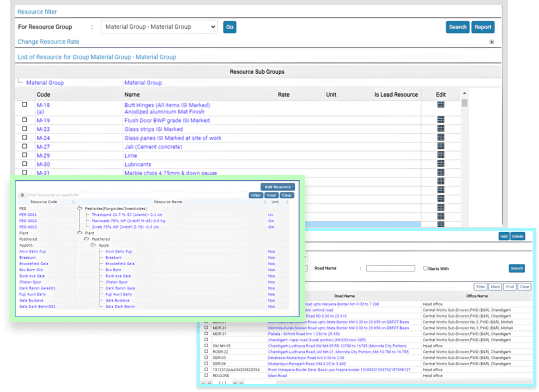This screenshot has height=392, width=539.
Task: Enable the Starts With checkbox in the road panel
Action: pos(425,268)
